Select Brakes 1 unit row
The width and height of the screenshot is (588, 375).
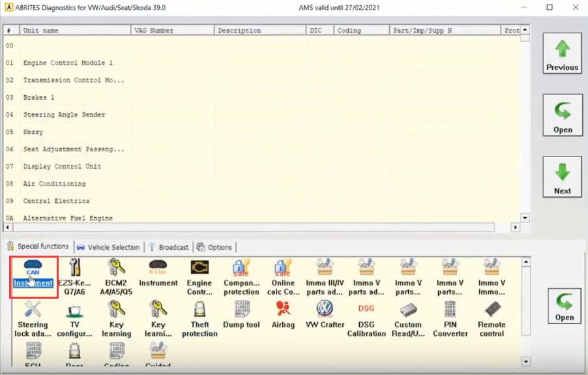pos(262,97)
